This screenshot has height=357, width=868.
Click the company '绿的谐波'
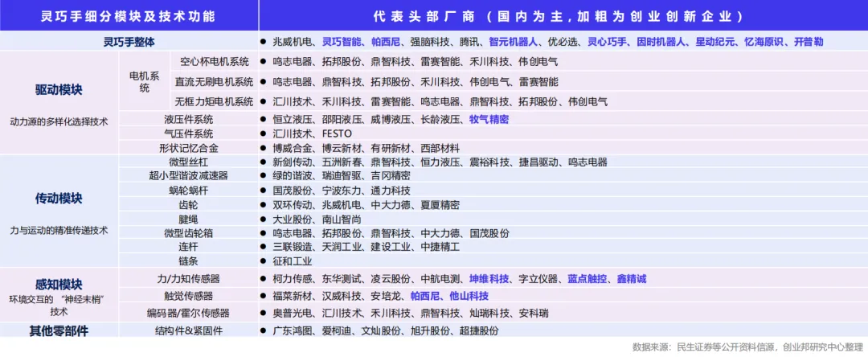293,176
